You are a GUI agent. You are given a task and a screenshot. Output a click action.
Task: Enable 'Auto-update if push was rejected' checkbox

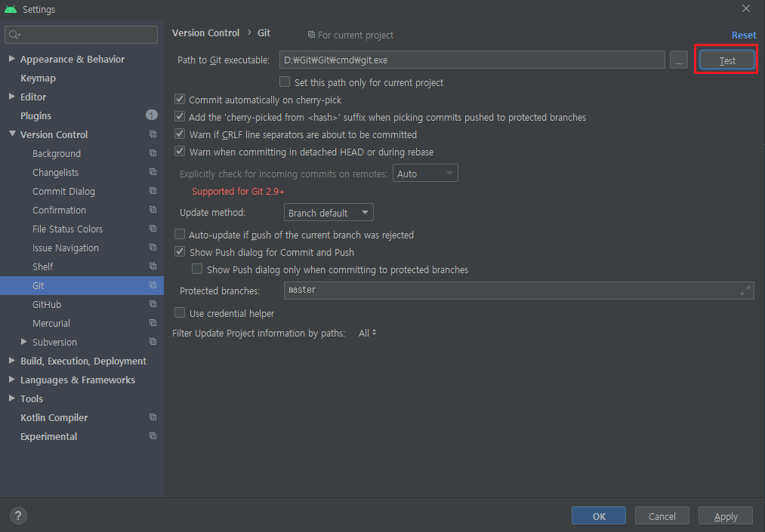180,235
